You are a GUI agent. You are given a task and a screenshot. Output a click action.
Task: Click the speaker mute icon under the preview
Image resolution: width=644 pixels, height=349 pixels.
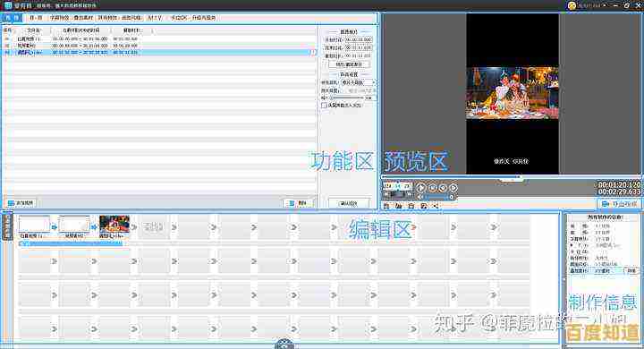420,197
